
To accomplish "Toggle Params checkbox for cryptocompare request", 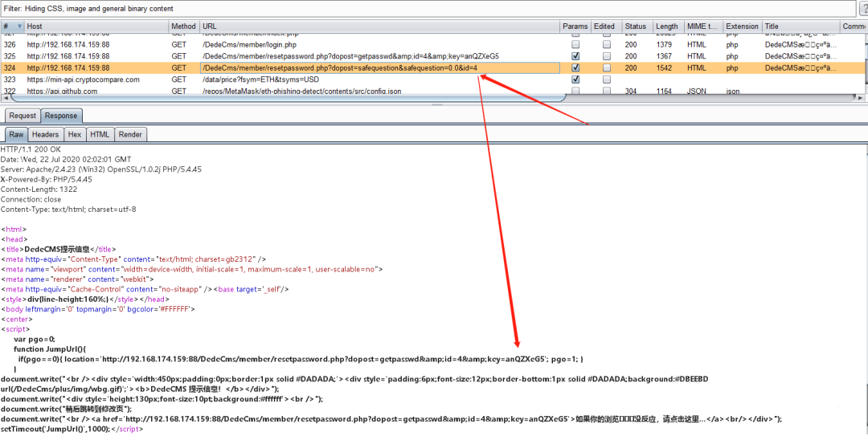I will click(x=575, y=79).
